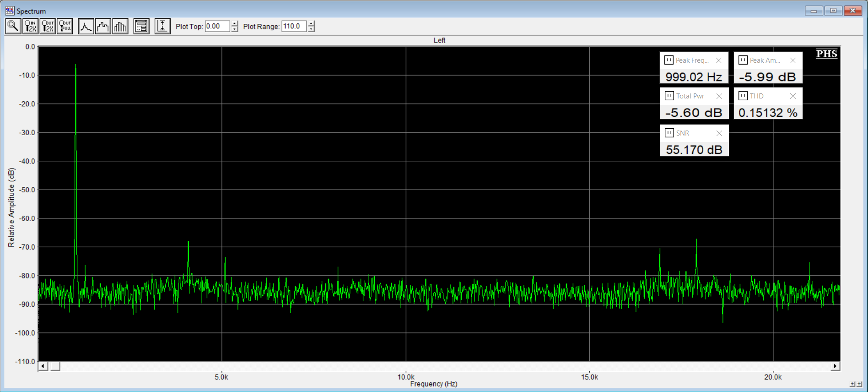Click the Plot Range input field
The image size is (868, 392).
click(x=293, y=27)
